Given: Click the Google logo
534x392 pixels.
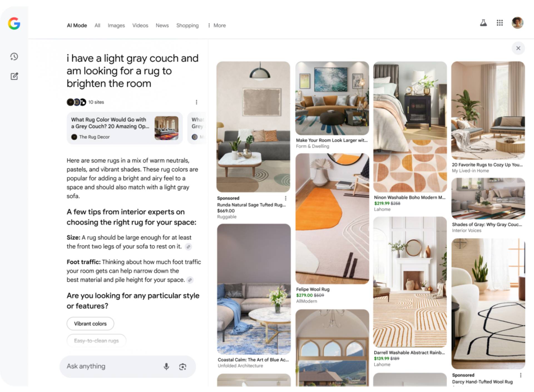Looking at the screenshot, I should point(14,23).
